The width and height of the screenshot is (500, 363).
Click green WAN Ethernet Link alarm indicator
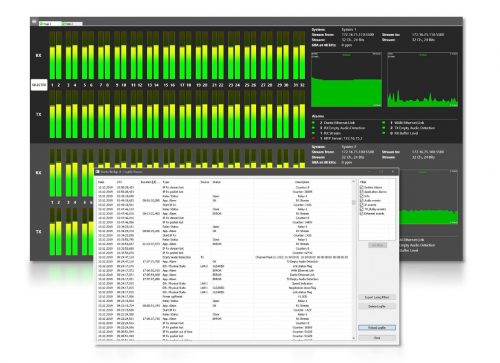tap(384, 123)
